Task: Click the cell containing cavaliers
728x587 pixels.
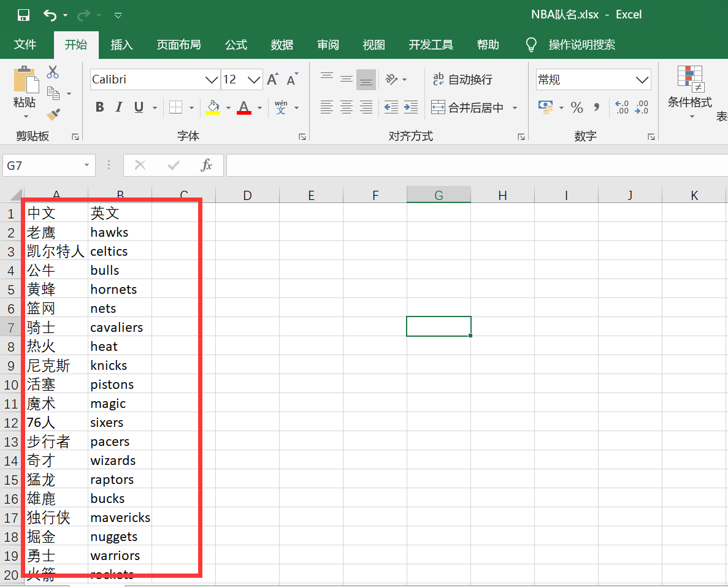Action: point(120,327)
